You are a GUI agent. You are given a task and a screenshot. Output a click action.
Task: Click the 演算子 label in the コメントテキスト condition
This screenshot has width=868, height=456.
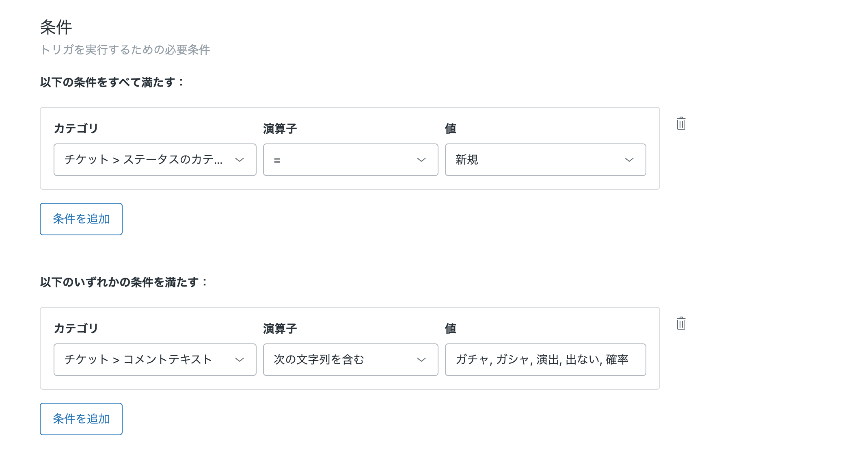tap(280, 328)
